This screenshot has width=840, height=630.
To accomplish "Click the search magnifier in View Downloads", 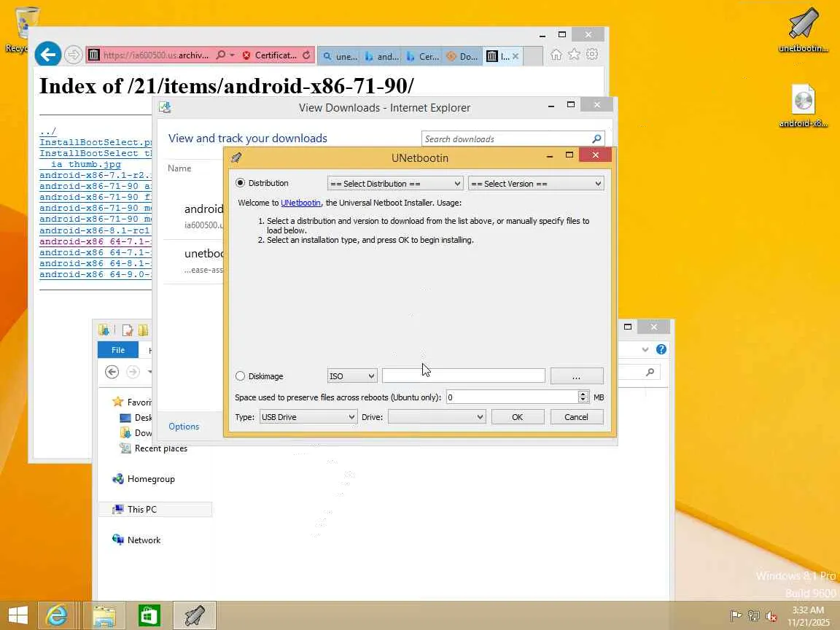I will coord(596,139).
